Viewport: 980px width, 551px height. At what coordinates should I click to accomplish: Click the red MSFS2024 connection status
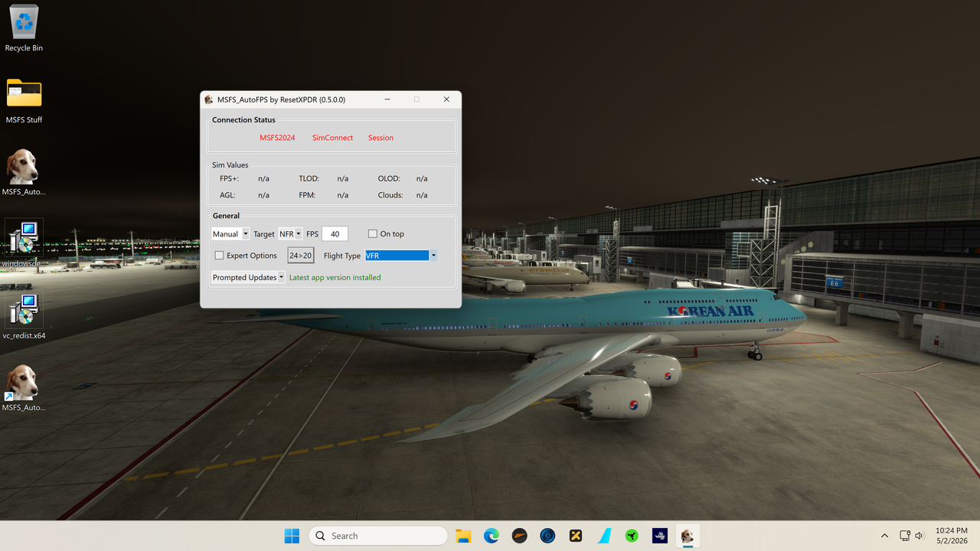tap(277, 138)
